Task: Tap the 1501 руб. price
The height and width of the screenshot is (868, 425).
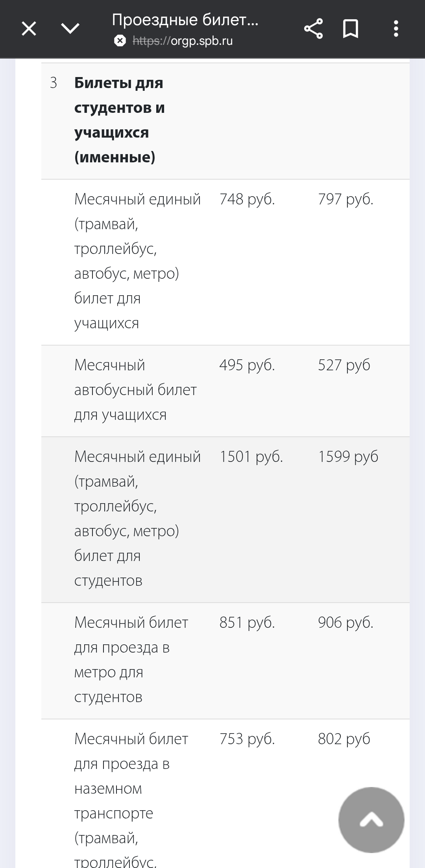Action: (251, 457)
